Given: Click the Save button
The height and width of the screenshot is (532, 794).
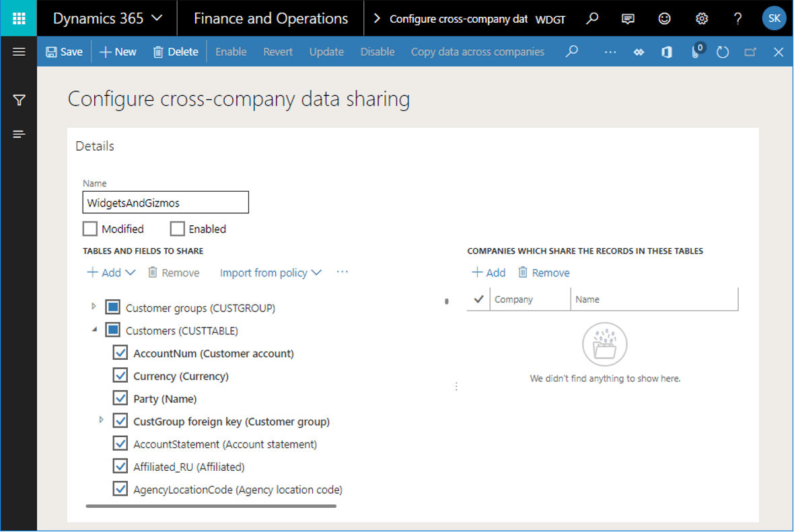Looking at the screenshot, I should click(x=65, y=52).
